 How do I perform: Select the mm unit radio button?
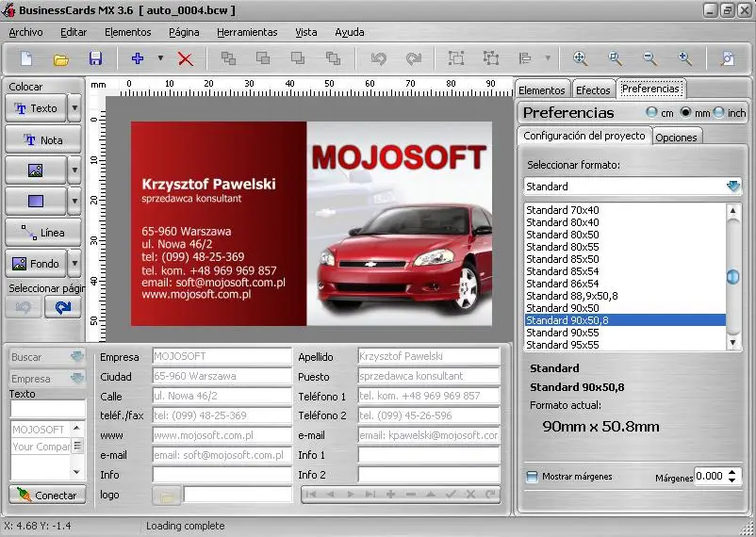point(685,112)
